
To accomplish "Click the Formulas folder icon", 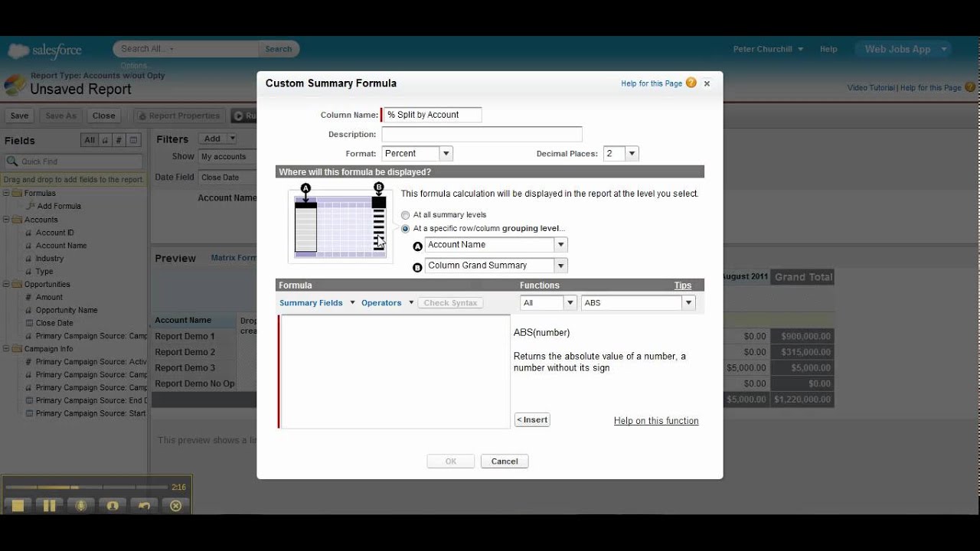I will [x=18, y=193].
